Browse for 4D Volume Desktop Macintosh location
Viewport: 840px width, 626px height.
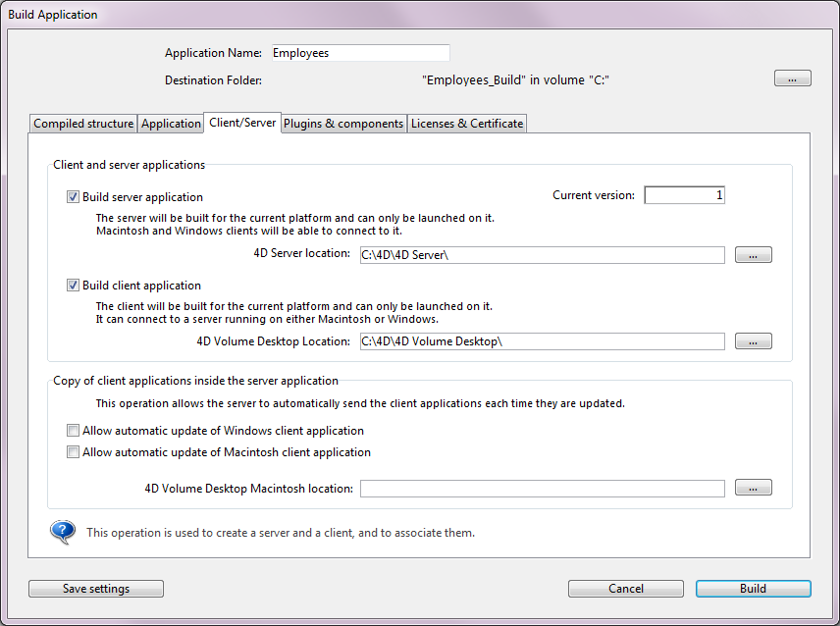(x=753, y=488)
